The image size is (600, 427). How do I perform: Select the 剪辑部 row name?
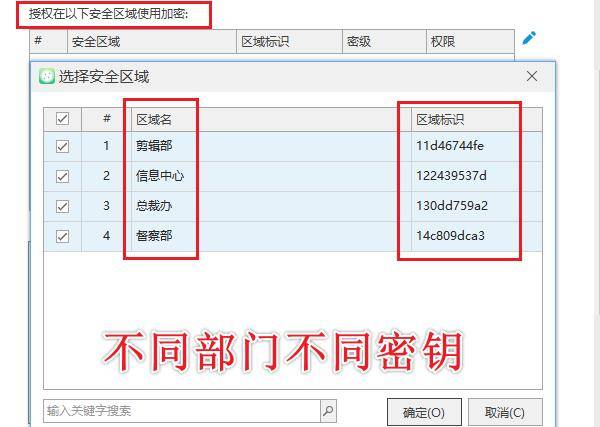(x=154, y=146)
